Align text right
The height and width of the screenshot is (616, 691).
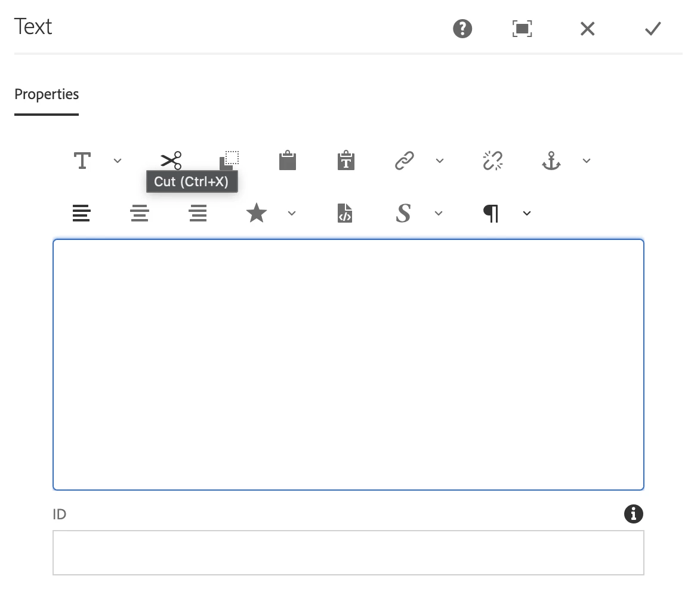(198, 213)
